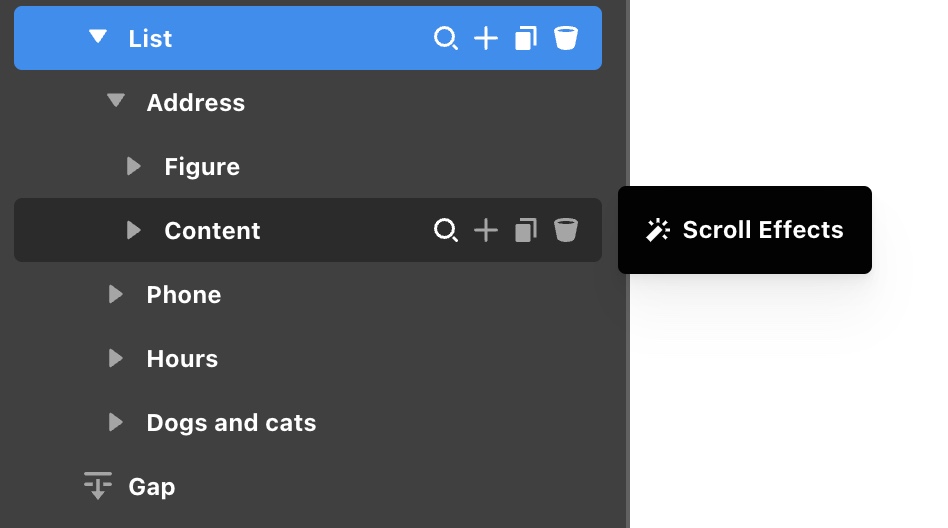The image size is (948, 528).
Task: Select the Dogs and cats element
Action: point(231,423)
